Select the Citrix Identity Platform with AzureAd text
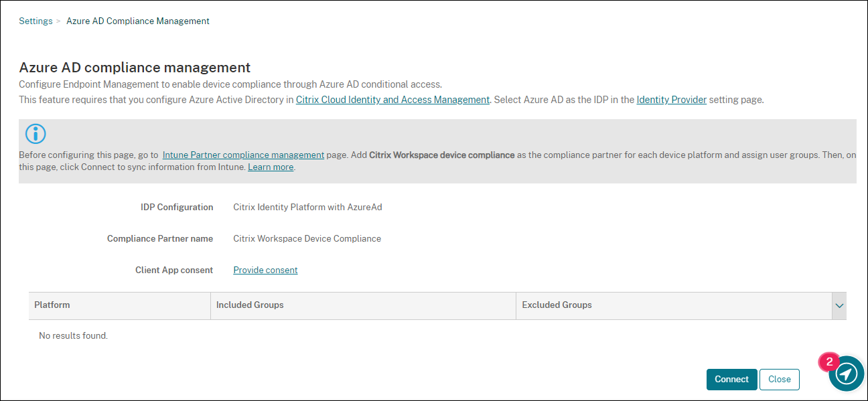Screen dimensions: 868x401 coord(307,208)
